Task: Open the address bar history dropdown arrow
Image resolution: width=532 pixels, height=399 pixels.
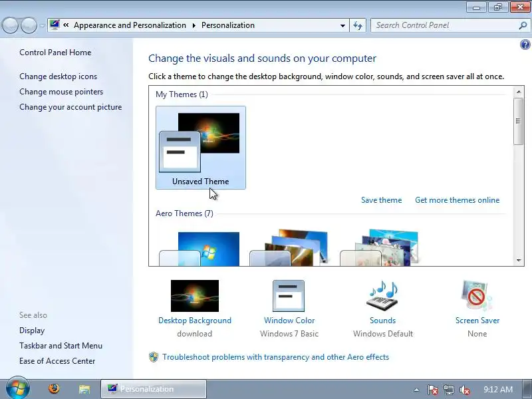Action: pyautogui.click(x=342, y=25)
